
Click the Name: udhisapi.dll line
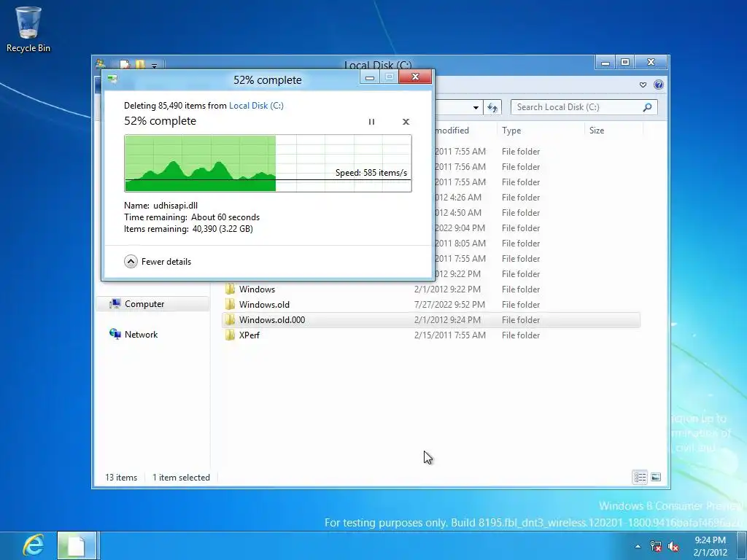(x=161, y=206)
